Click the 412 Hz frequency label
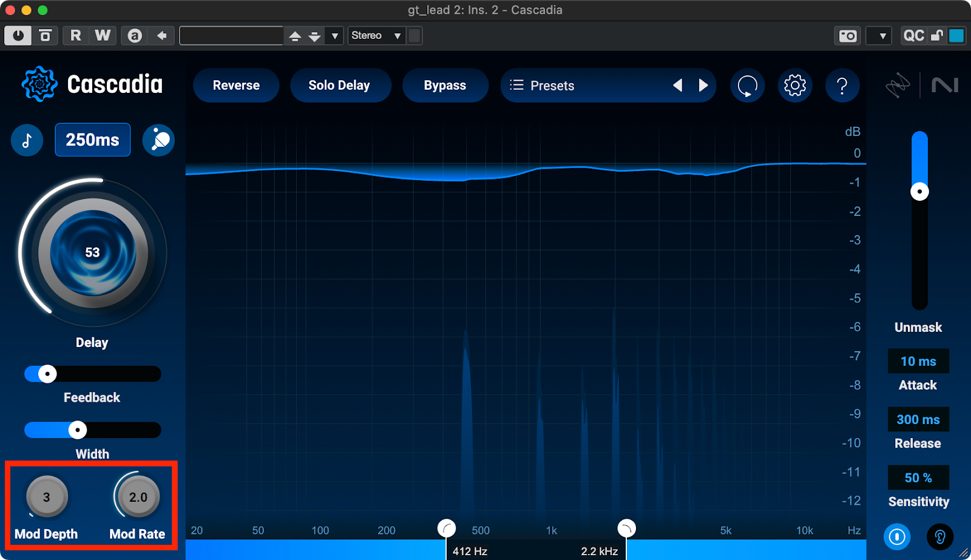The height and width of the screenshot is (560, 971). point(470,551)
